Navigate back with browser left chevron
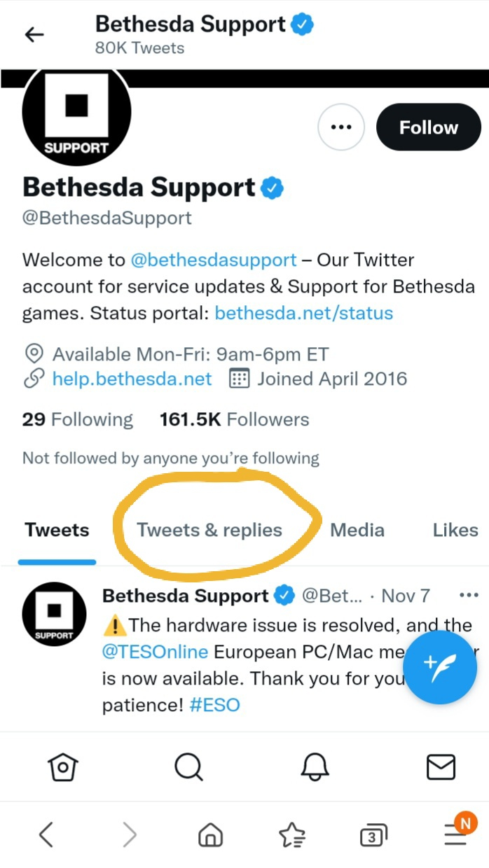489x868 pixels. [46, 834]
